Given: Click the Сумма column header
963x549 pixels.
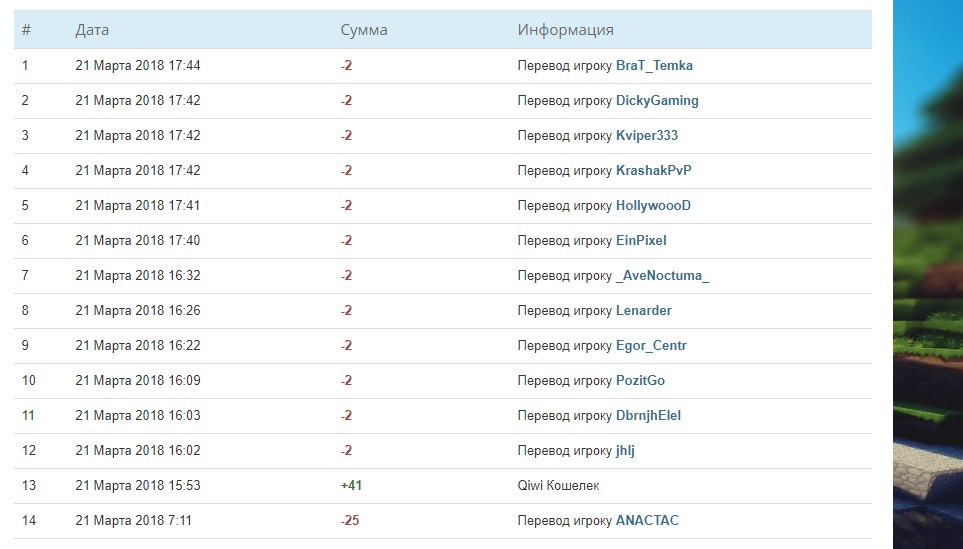Looking at the screenshot, I should (x=364, y=30).
